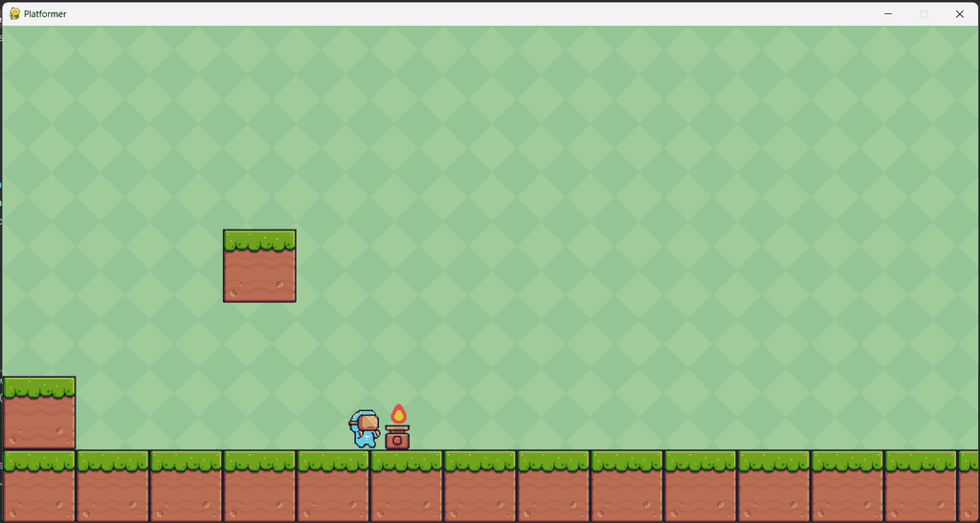Click the disabled maximize window button

click(924, 13)
